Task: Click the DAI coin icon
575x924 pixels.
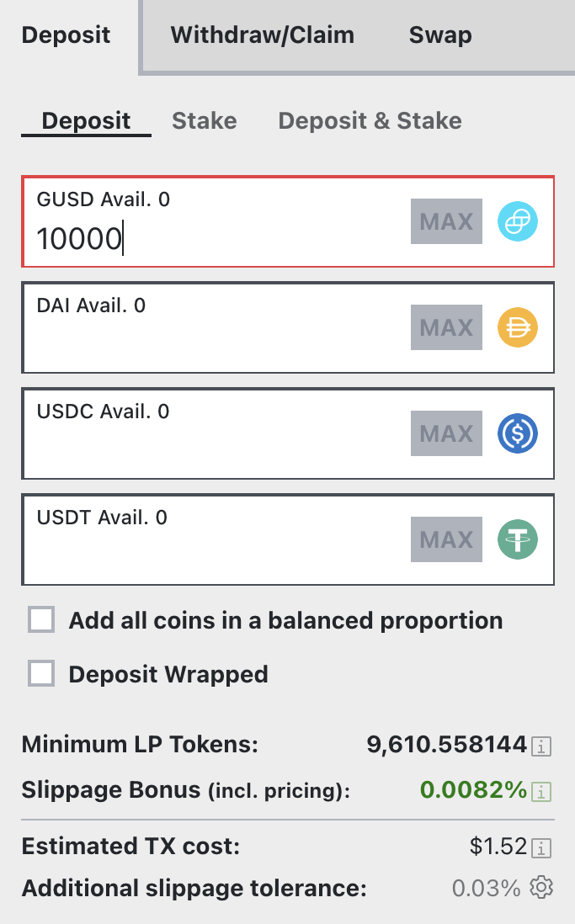Action: (x=518, y=328)
